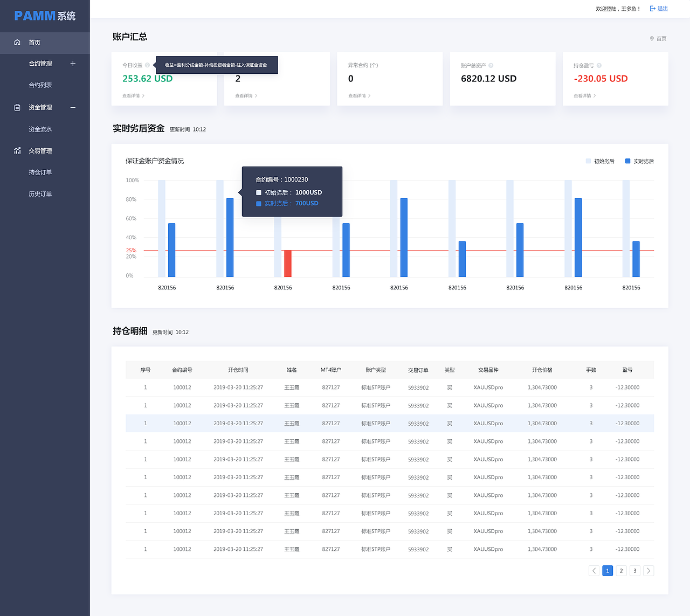
Task: Expand 合约管理 with the plus icon
Action: coord(73,63)
